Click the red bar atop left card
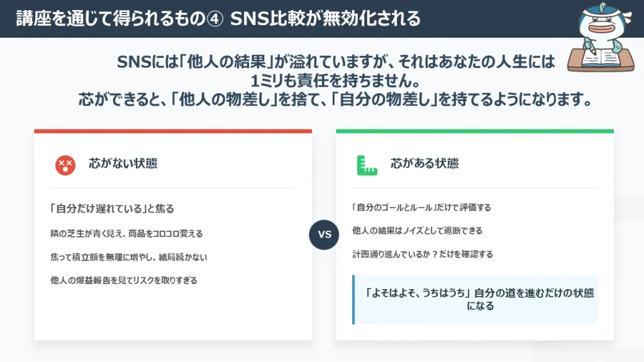This screenshot has height=362, width=644. point(173,131)
